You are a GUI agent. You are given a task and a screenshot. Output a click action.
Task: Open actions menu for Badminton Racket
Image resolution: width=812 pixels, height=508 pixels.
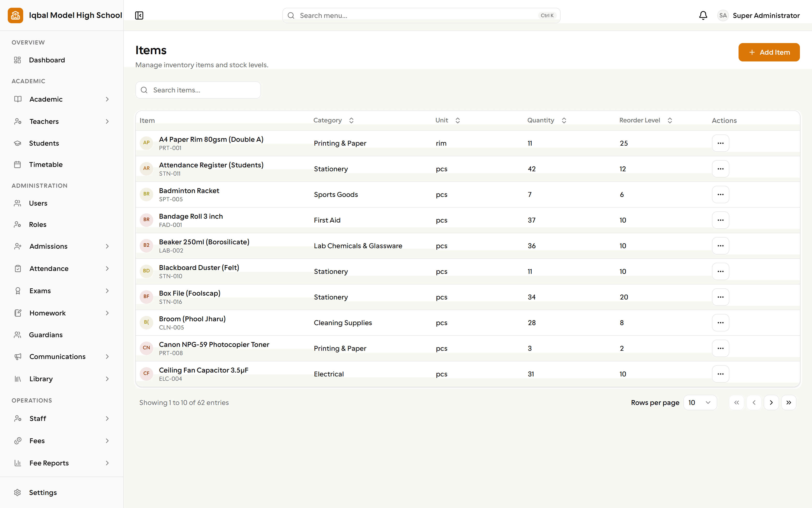click(720, 194)
